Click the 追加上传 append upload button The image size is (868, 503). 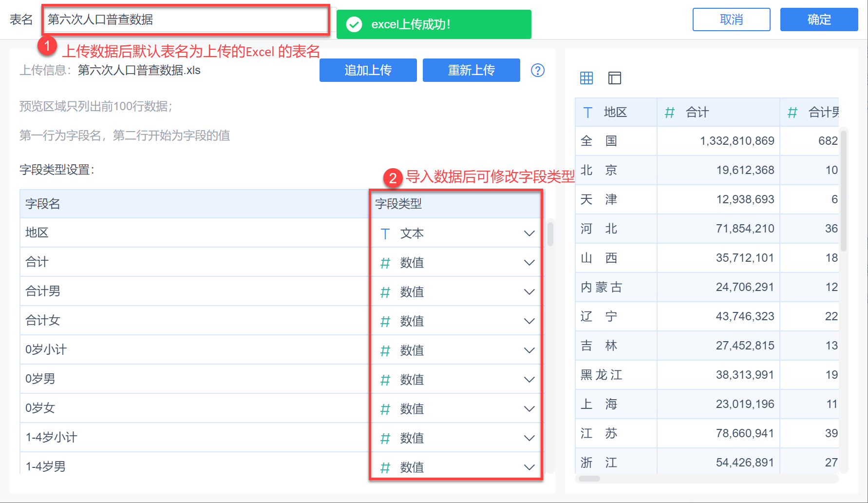coord(368,70)
